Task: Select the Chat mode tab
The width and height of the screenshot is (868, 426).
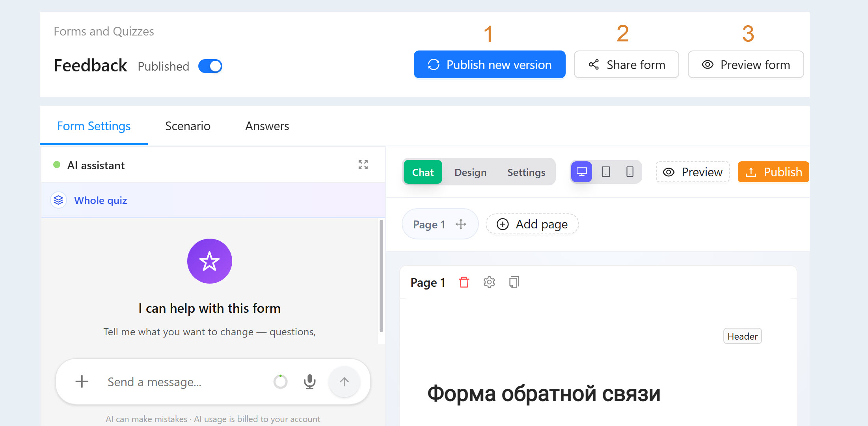Action: 423,172
